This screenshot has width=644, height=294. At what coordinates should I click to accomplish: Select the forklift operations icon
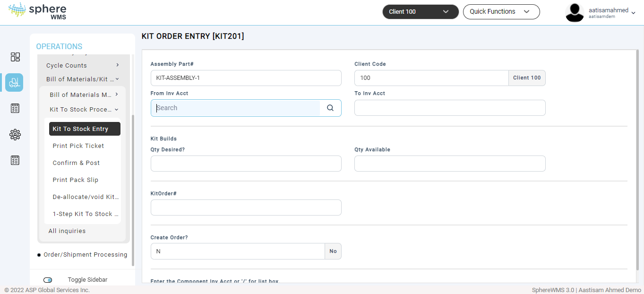click(x=14, y=82)
